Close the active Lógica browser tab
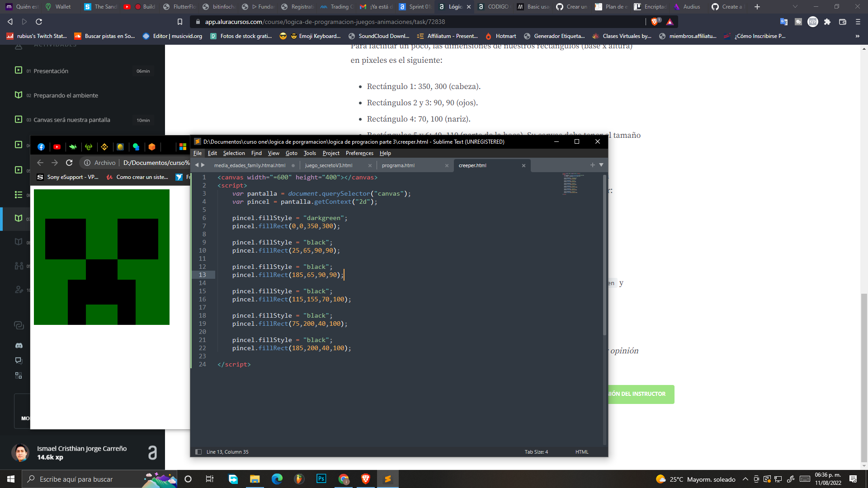The image size is (868, 488). click(x=469, y=7)
